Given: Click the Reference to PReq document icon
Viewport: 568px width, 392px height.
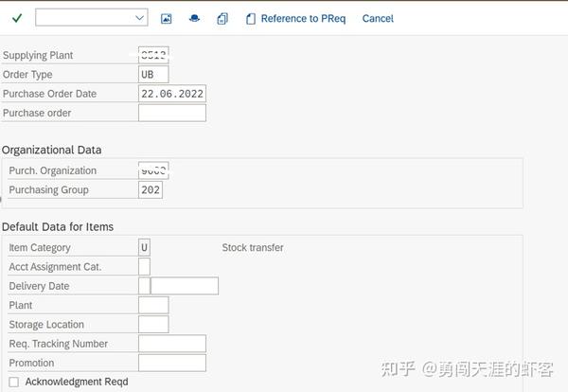Looking at the screenshot, I should click(250, 19).
